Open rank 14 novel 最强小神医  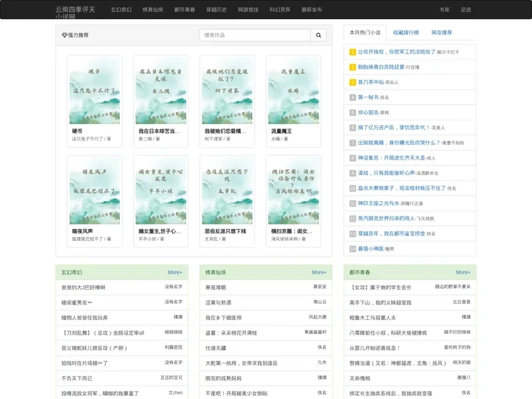tap(371, 249)
